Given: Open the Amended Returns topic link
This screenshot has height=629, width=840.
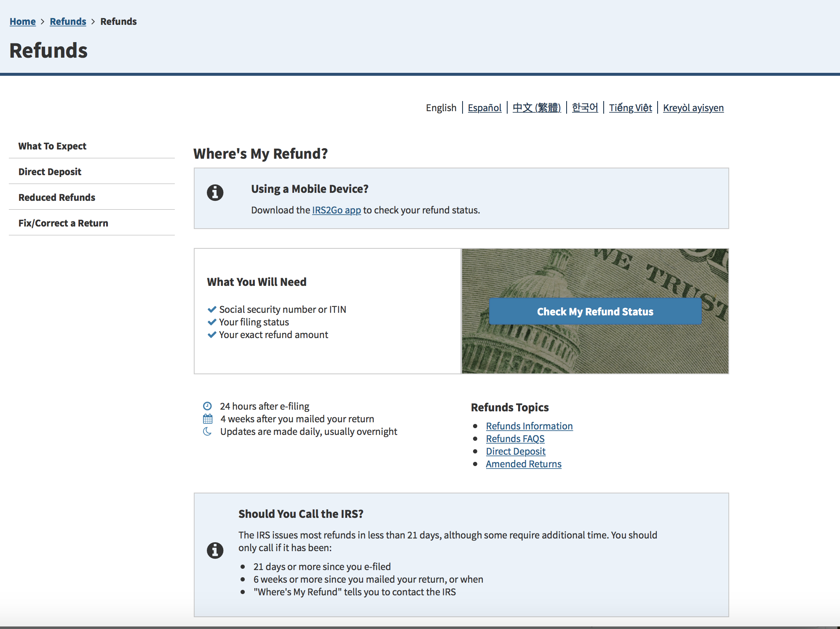Looking at the screenshot, I should pos(523,464).
